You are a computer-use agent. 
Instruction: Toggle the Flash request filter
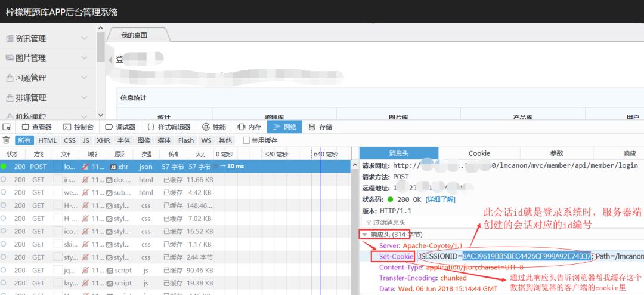186,140
